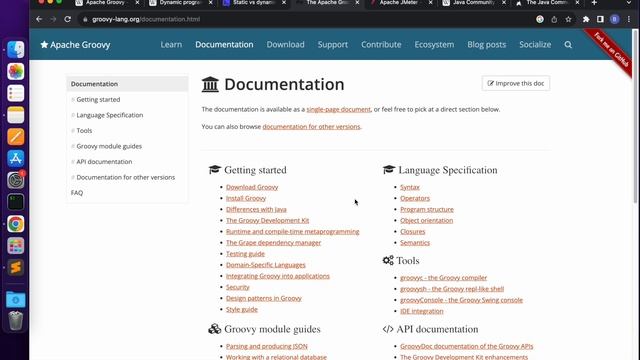The width and height of the screenshot is (640, 360).
Task: Go to Support in navigation bar
Action: 333,44
